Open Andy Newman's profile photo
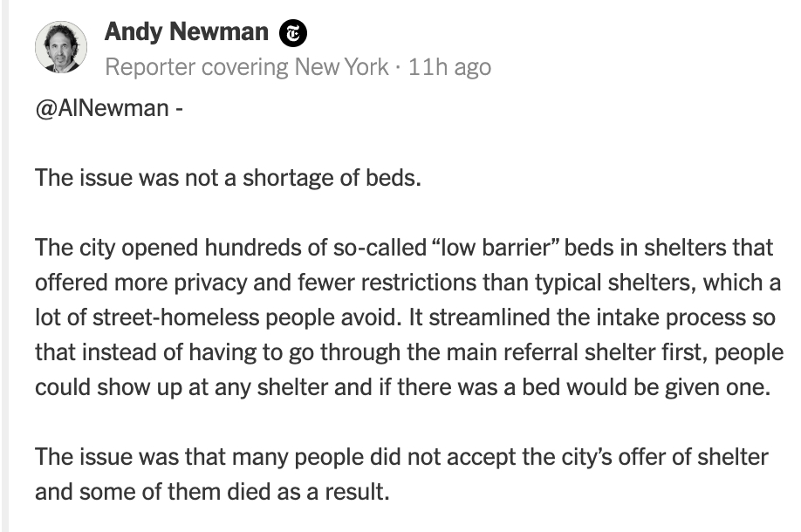The width and height of the screenshot is (801, 532). point(61,47)
